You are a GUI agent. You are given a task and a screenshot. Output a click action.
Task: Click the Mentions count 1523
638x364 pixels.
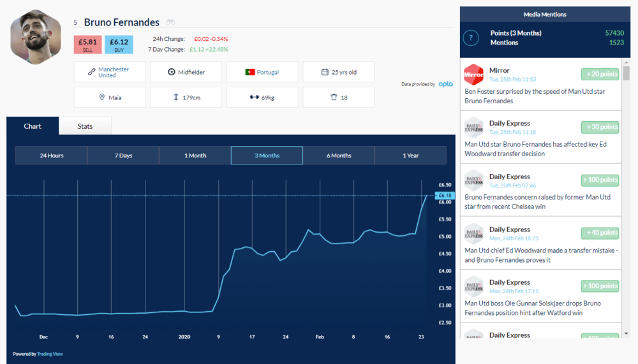[616, 42]
